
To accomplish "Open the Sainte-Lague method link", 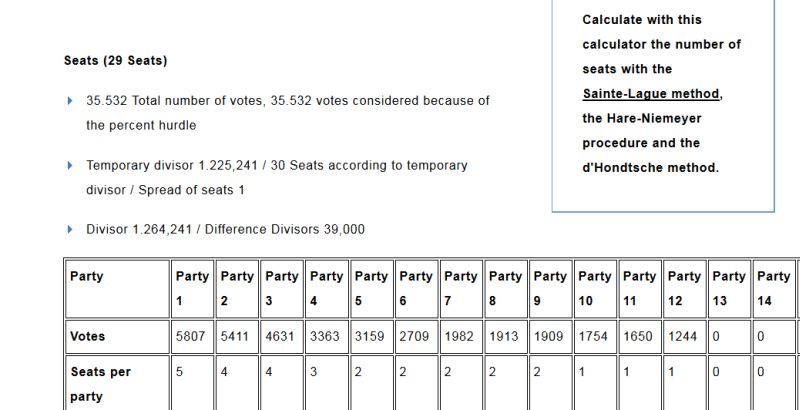I will point(650,94).
